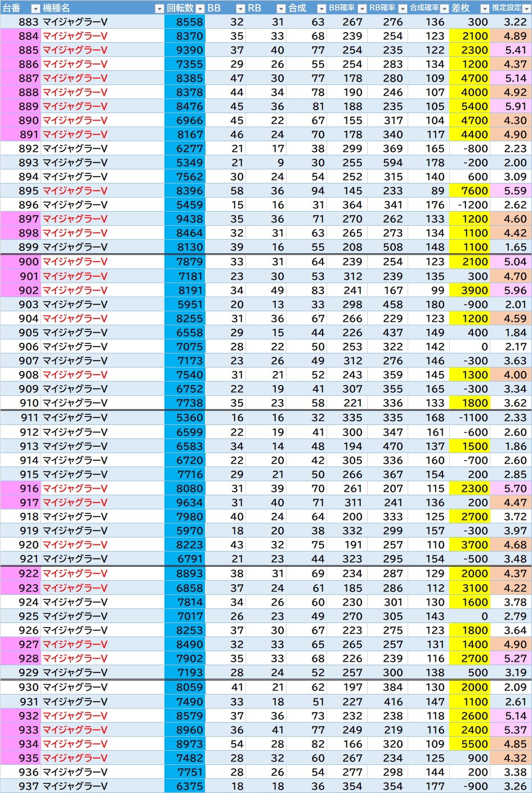532x793 pixels.
Task: Open the BB column filter dropdown
Action: click(x=240, y=8)
